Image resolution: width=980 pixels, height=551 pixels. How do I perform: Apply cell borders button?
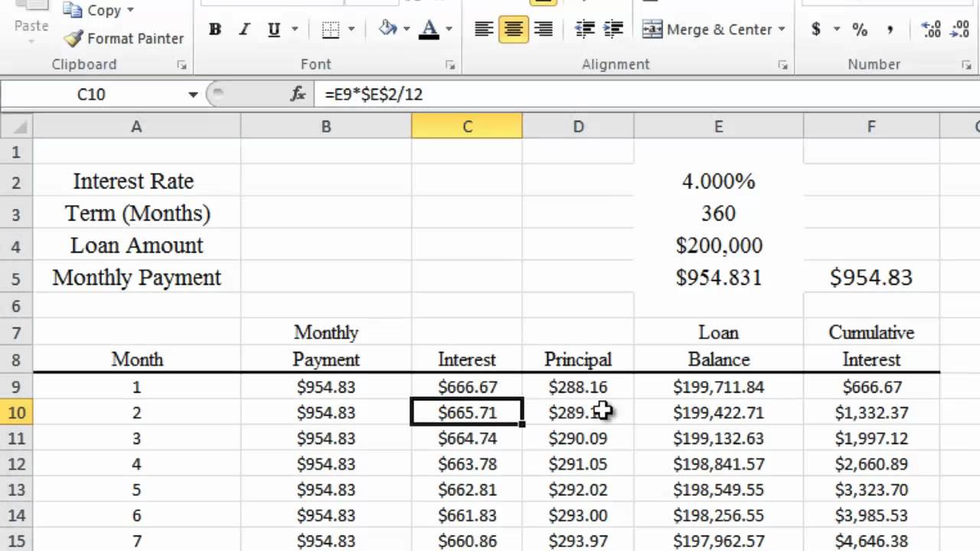tap(331, 30)
